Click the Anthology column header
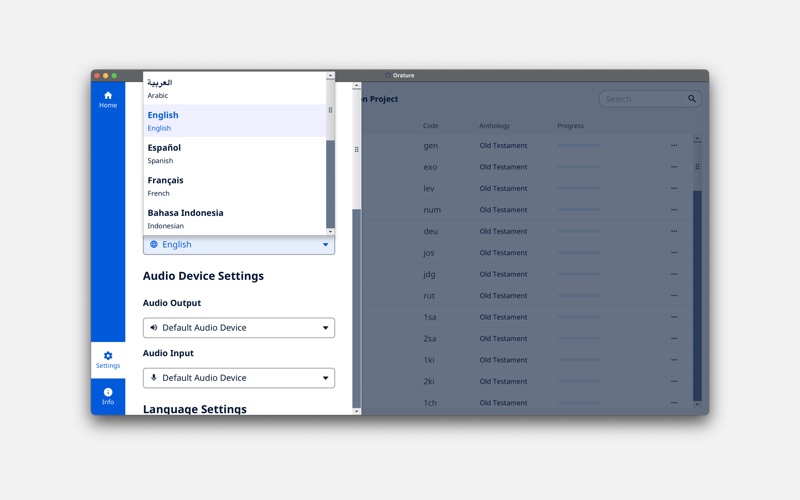The height and width of the screenshot is (500, 800). [494, 126]
